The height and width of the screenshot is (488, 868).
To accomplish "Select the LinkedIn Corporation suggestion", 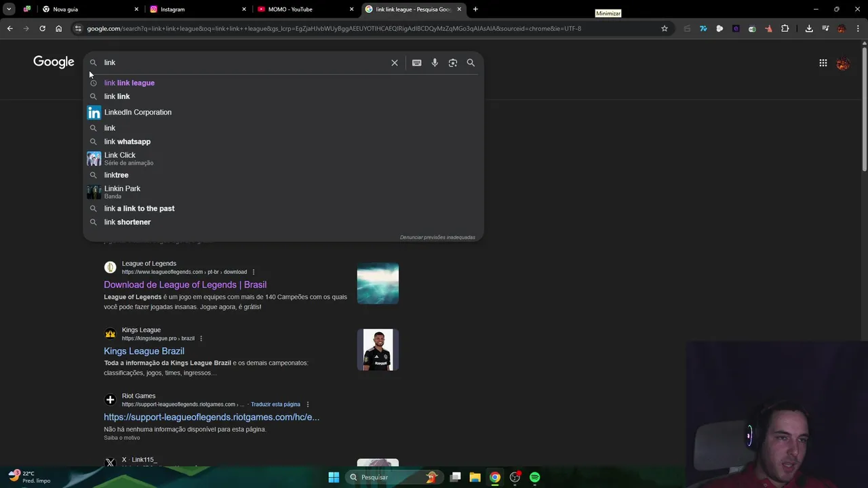I will (x=283, y=113).
